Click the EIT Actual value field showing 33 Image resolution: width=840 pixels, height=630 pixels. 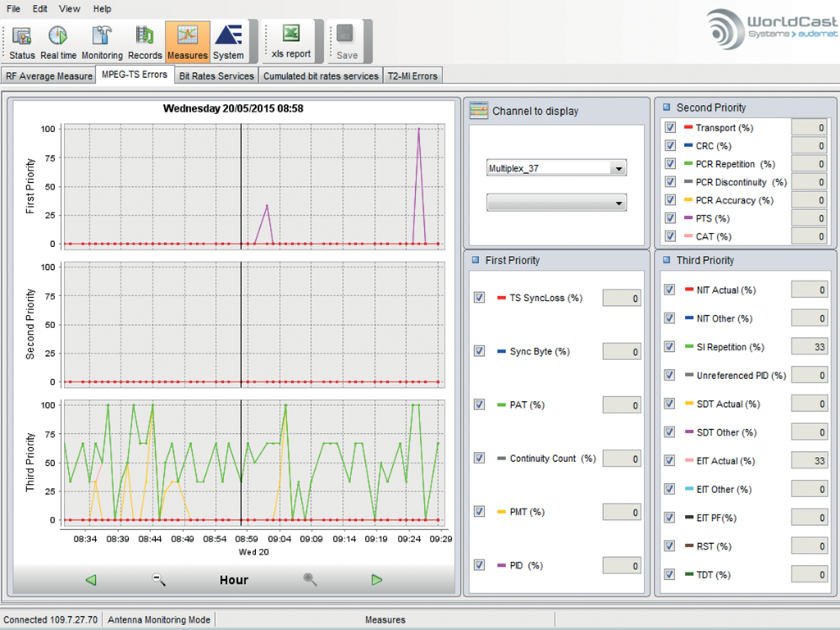[809, 460]
